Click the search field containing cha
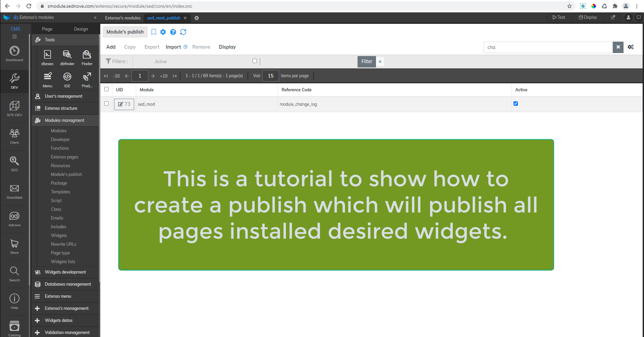 pyautogui.click(x=548, y=47)
